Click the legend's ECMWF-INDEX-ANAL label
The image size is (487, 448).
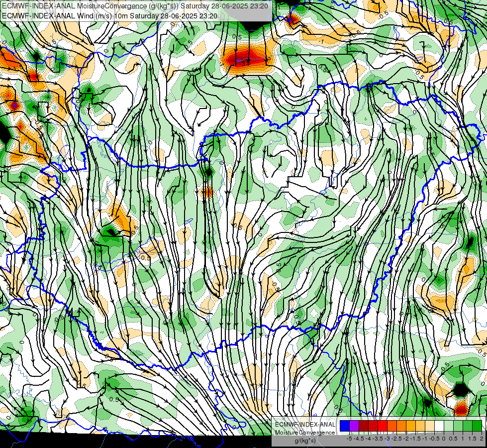(305, 425)
